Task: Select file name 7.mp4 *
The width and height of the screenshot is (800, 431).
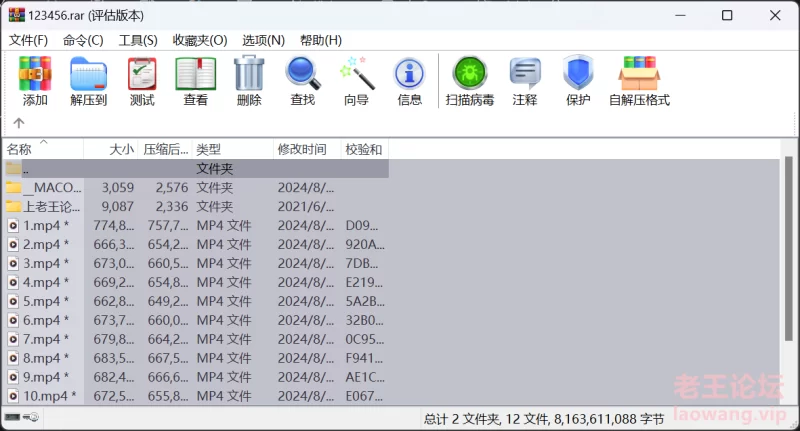Action: point(46,339)
